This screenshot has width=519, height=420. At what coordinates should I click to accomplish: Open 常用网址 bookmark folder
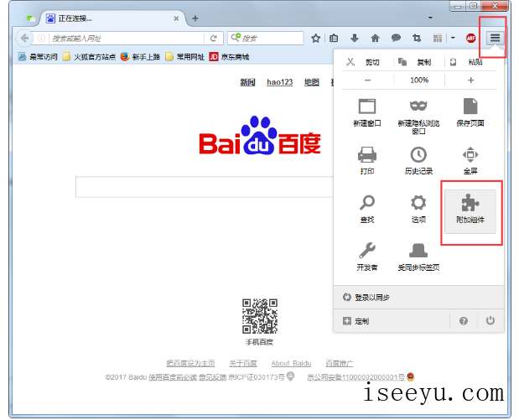184,57
